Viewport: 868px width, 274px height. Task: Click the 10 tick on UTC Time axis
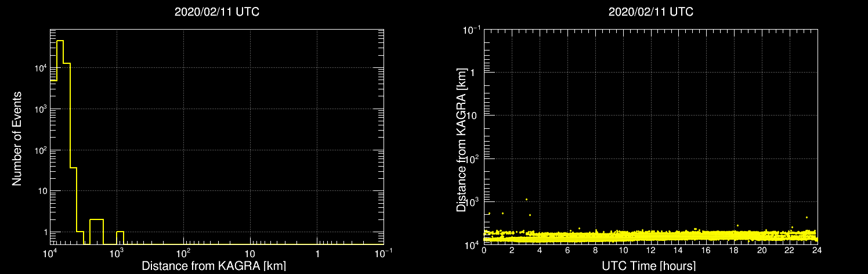623,250
